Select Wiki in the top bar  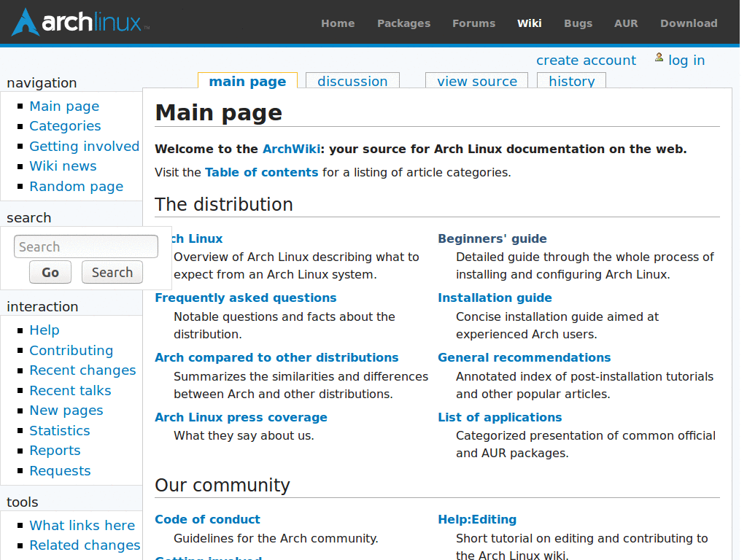pos(530,23)
